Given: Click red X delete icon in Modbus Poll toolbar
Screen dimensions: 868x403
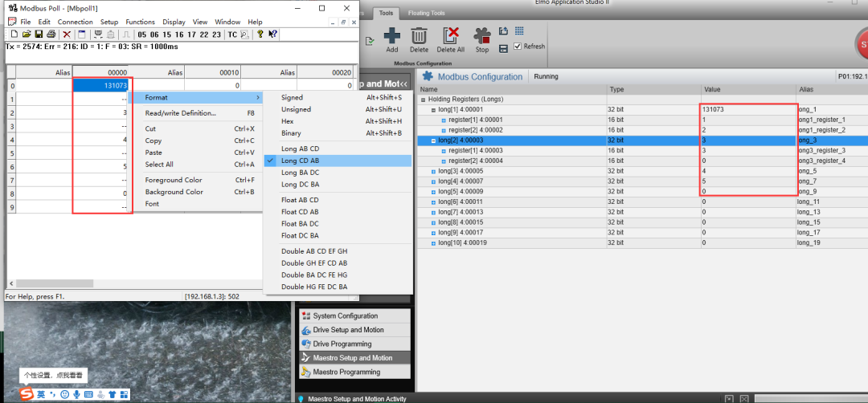Looking at the screenshot, I should click(x=67, y=35).
